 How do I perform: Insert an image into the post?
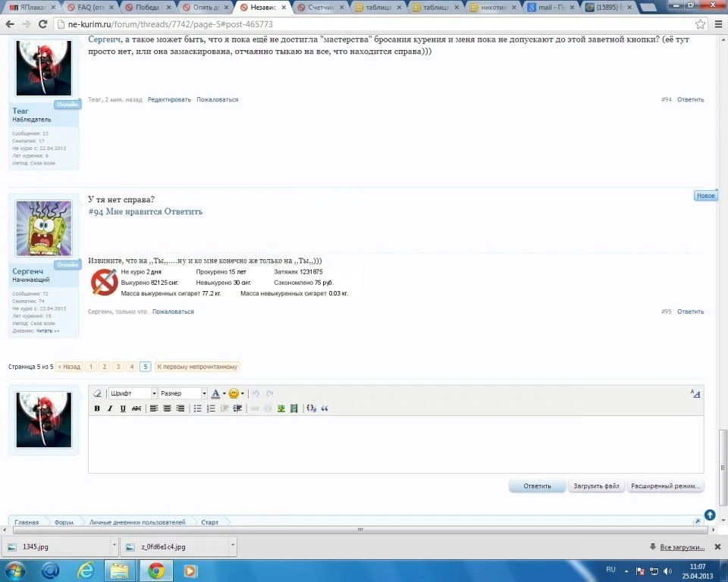[x=281, y=408]
